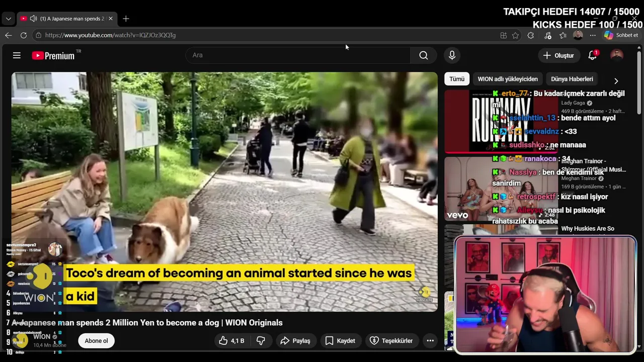Click the browser back arrow
The height and width of the screenshot is (362, 644).
click(9, 35)
